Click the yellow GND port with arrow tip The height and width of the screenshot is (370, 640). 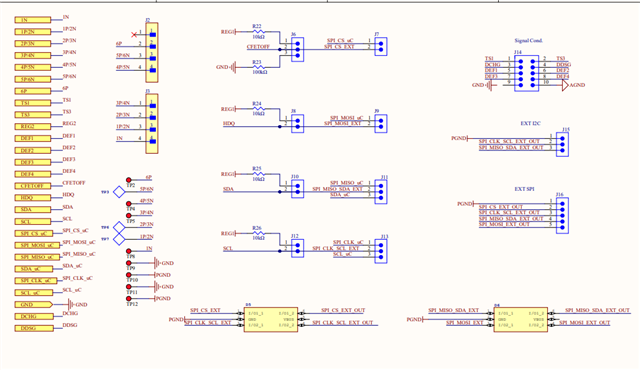click(33, 305)
